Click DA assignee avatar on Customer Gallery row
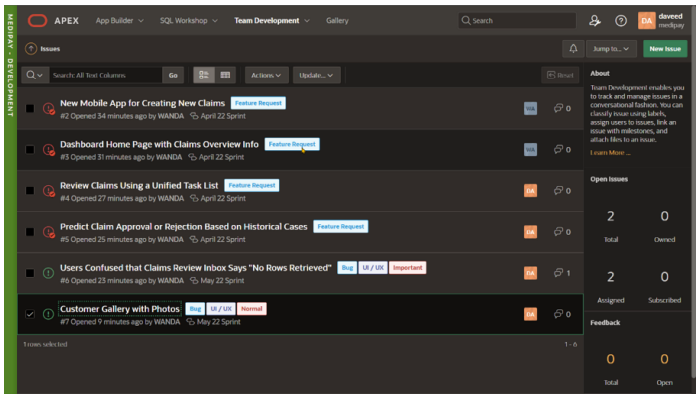Viewport: 699px width, 403px height. 530,314
